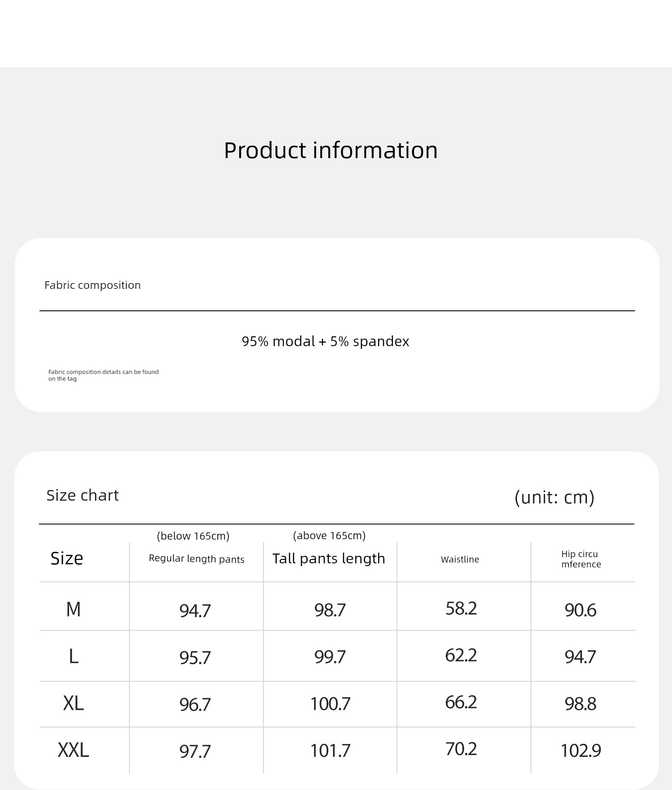Viewport: 672px width, 790px height.
Task: Click the Size column header
Action: coord(67,558)
